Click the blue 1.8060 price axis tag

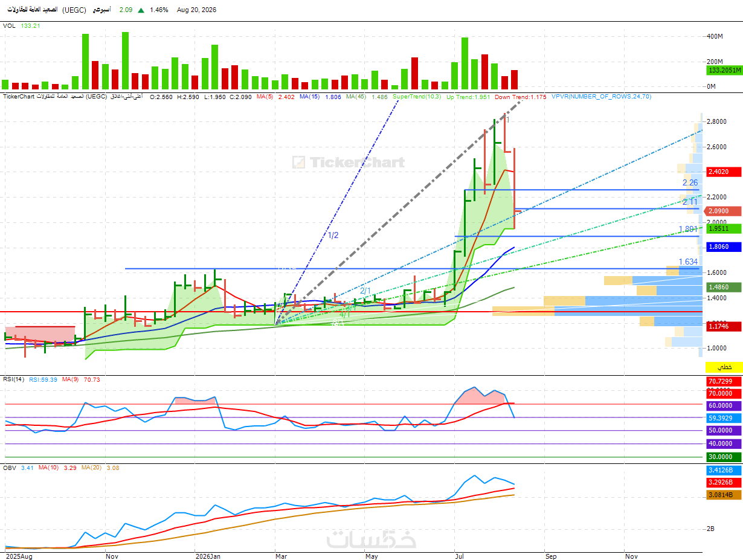[724, 247]
